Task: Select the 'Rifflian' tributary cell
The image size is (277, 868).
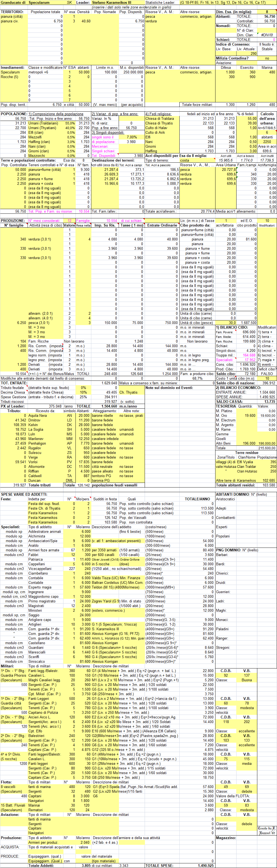Action: click(34, 471)
